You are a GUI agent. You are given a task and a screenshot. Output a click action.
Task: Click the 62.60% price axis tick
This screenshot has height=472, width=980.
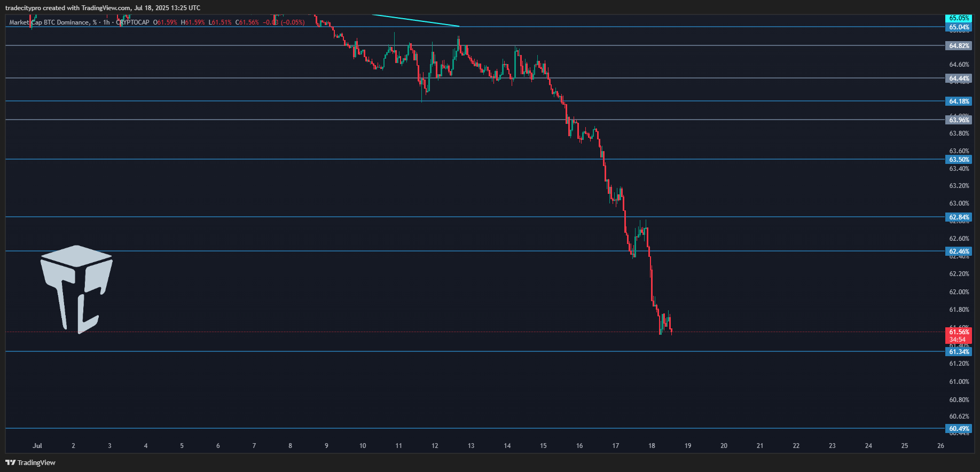click(x=959, y=239)
